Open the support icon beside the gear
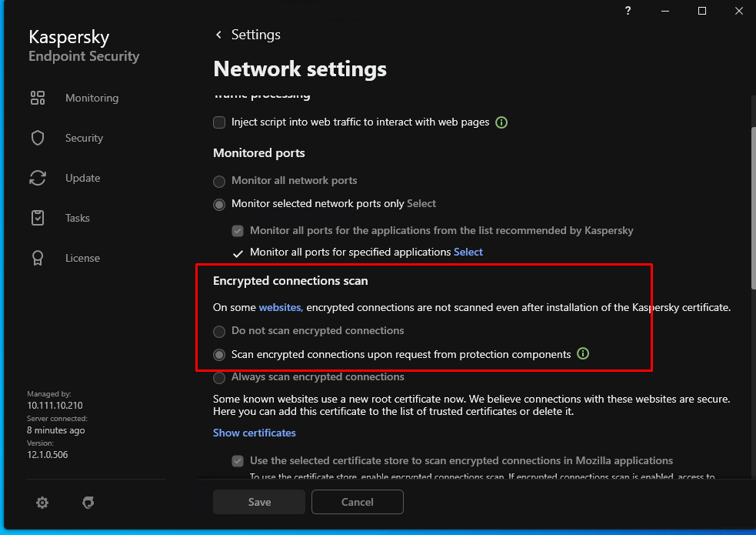 pyautogui.click(x=88, y=503)
